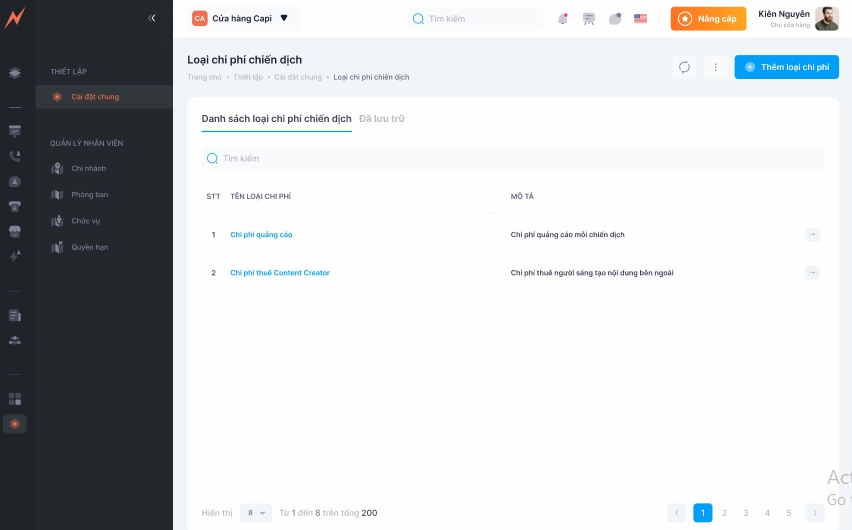The image size is (852, 530).
Task: Open the Chi phí quảng cáo link
Action: (261, 235)
